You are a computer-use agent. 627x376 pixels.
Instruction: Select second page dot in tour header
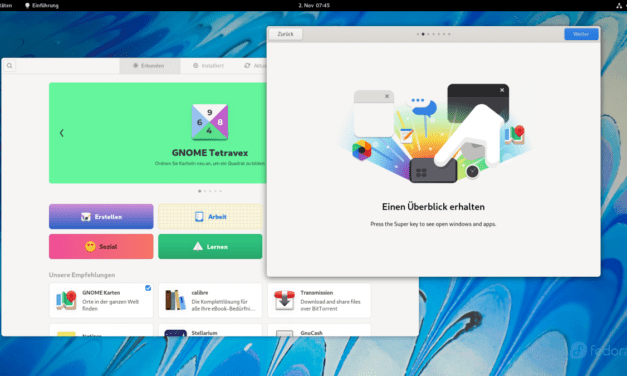coord(423,34)
